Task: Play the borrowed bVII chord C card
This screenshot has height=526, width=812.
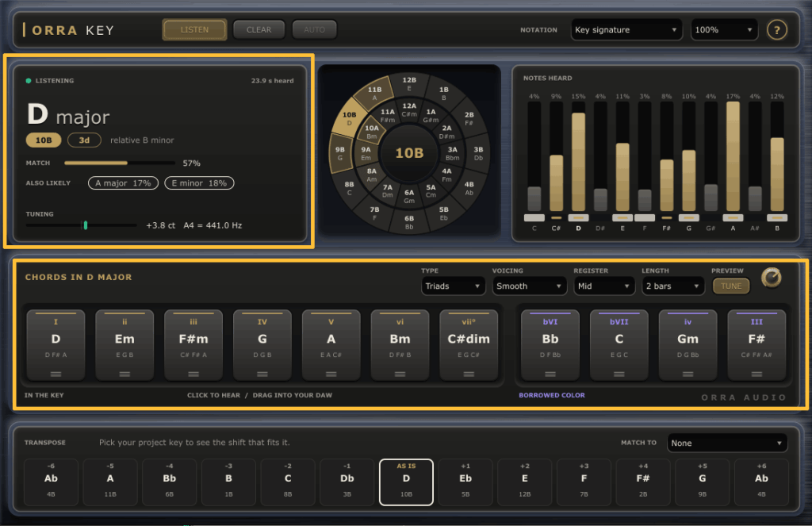Action: (x=619, y=344)
